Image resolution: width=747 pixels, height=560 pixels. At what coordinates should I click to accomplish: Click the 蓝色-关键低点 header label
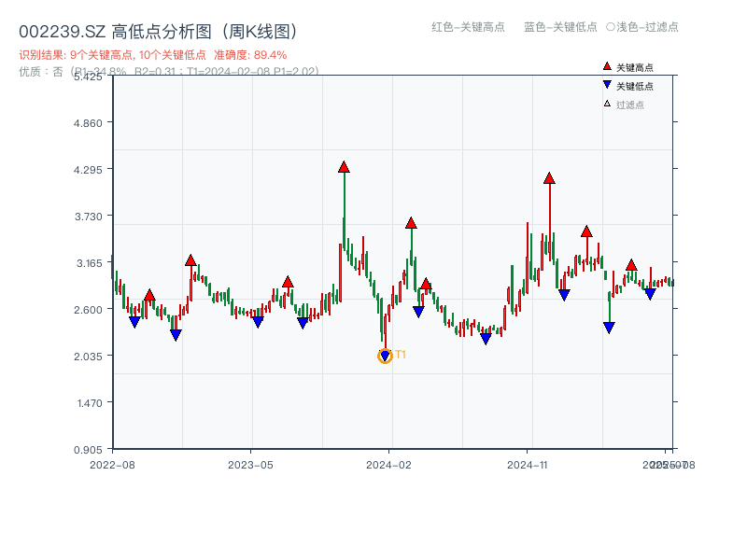(560, 27)
